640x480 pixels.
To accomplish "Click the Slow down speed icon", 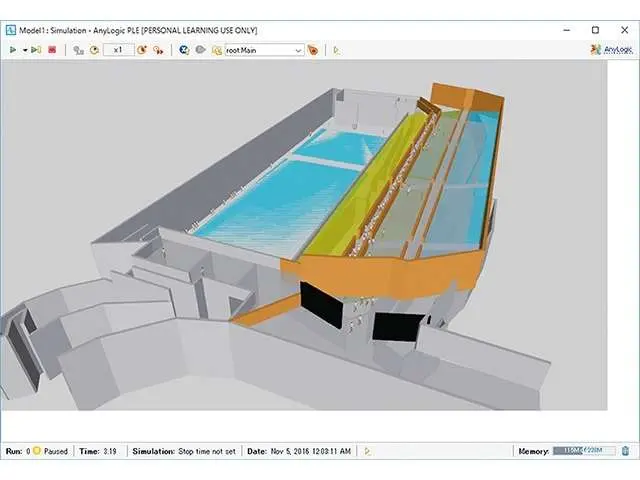I will (x=94, y=50).
